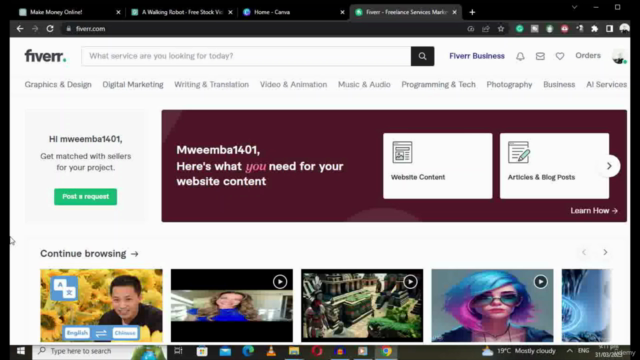Toggle the browser side panel icon
The width and height of the screenshot is (640, 360).
coord(609,29)
